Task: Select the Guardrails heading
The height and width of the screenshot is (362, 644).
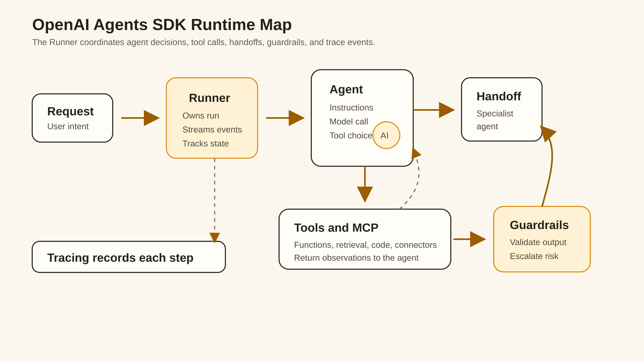Action: 539,225
